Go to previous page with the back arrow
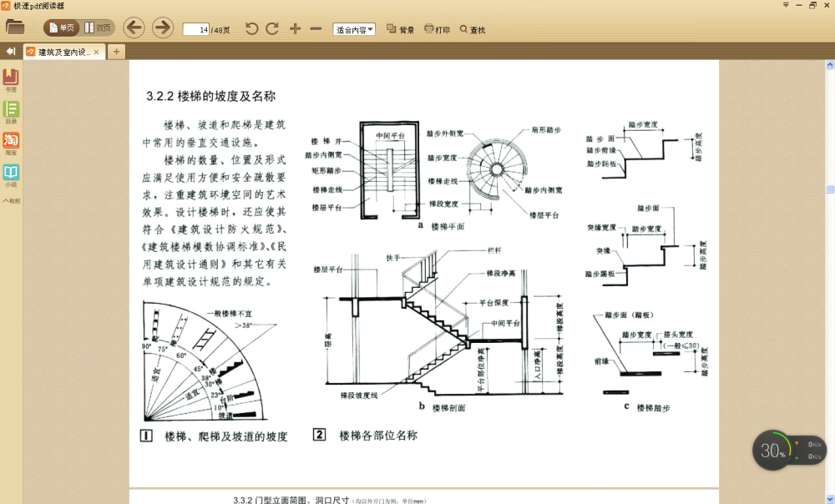Screen dimensions: 835x504 click(x=134, y=28)
